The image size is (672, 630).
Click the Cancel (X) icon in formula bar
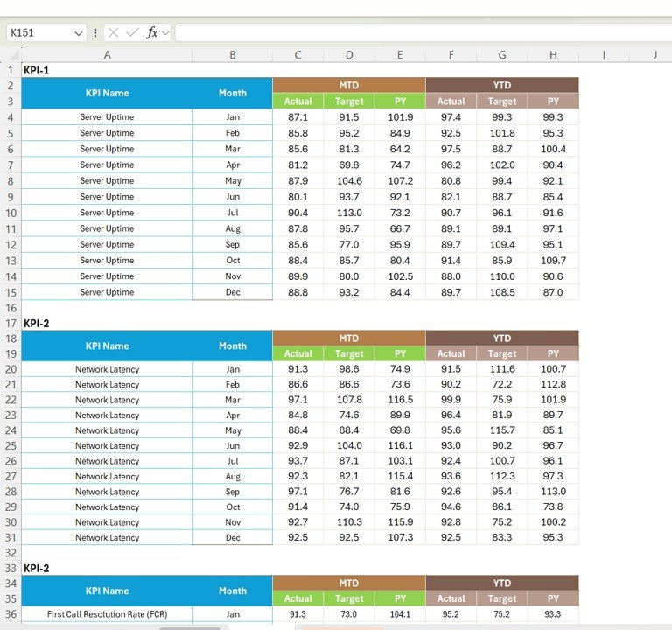click(x=114, y=32)
